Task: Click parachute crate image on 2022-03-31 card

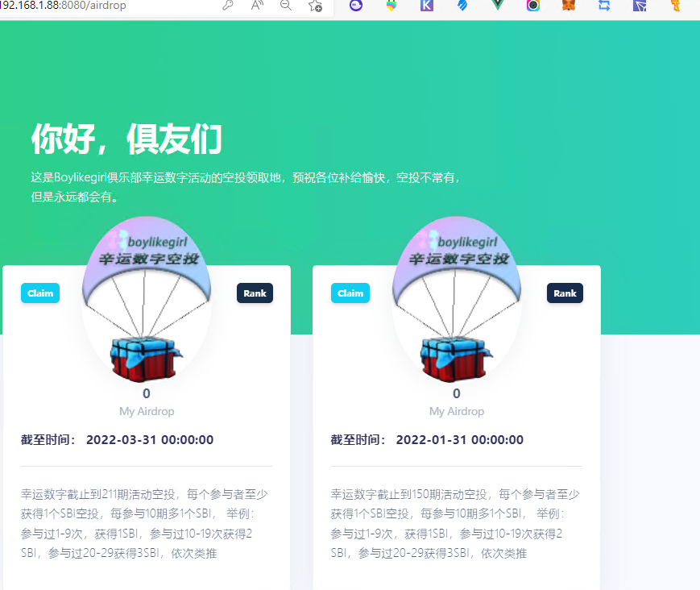Action: 147,299
